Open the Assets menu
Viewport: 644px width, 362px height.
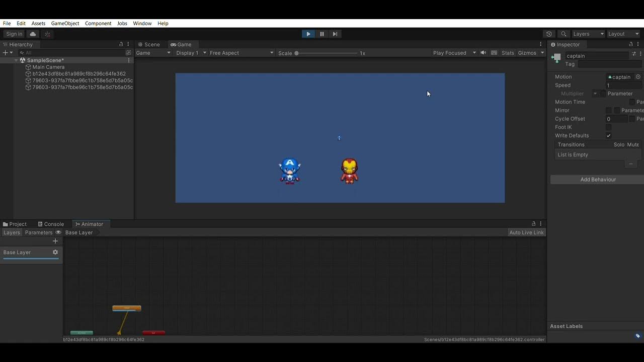coord(38,23)
